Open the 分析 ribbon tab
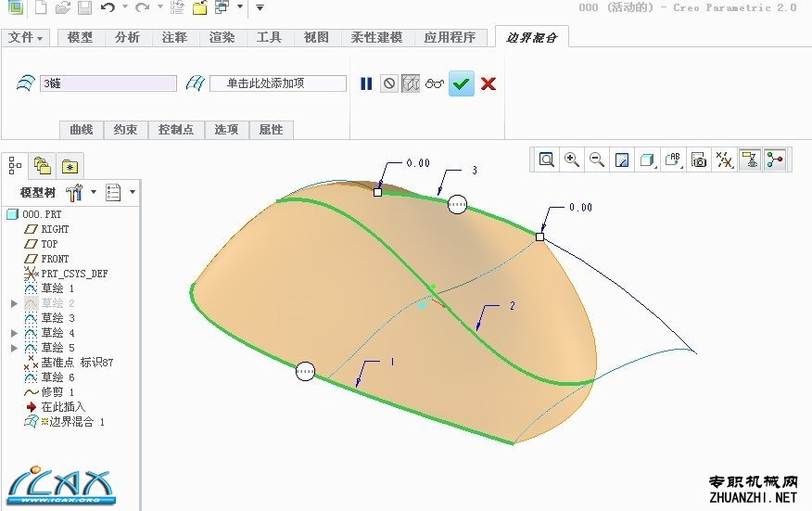 (127, 38)
